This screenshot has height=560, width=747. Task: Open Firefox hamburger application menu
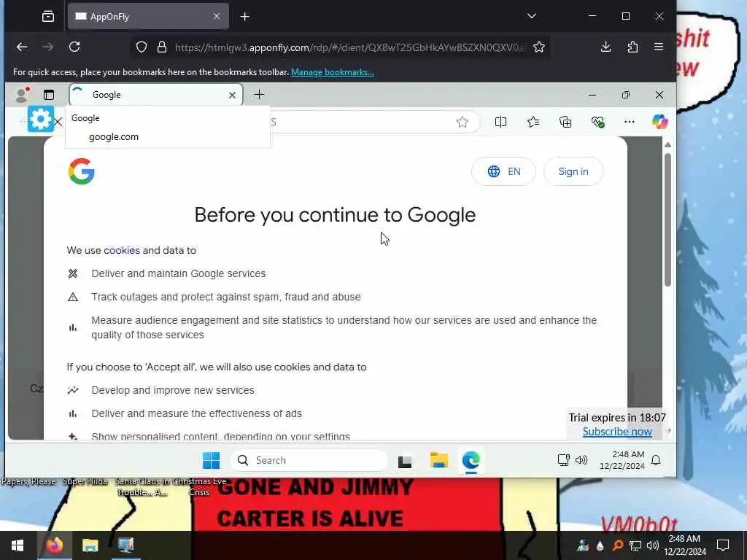point(659,47)
